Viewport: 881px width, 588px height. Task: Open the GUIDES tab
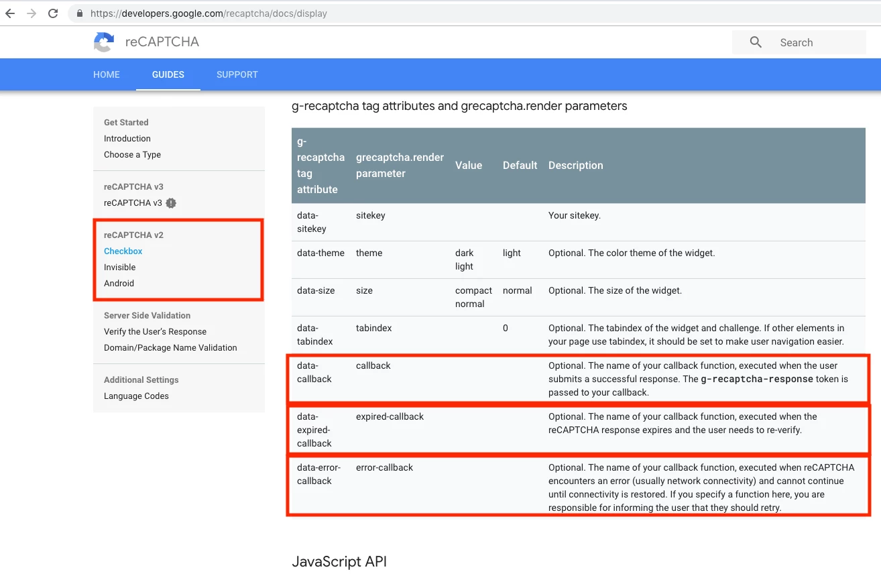[168, 74]
